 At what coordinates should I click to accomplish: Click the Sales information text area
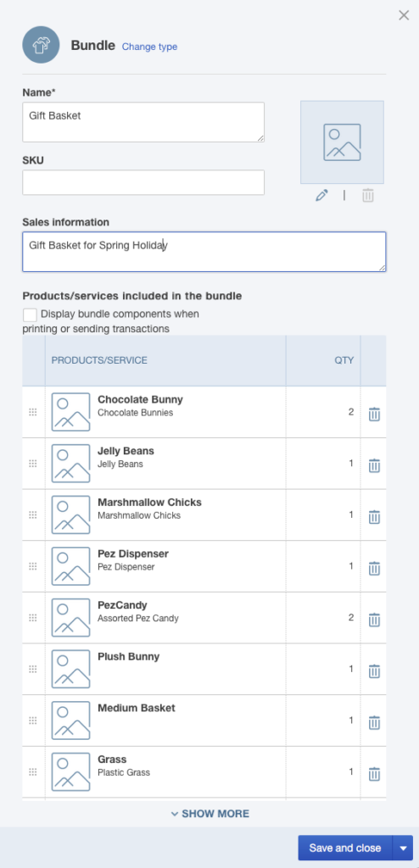204,252
